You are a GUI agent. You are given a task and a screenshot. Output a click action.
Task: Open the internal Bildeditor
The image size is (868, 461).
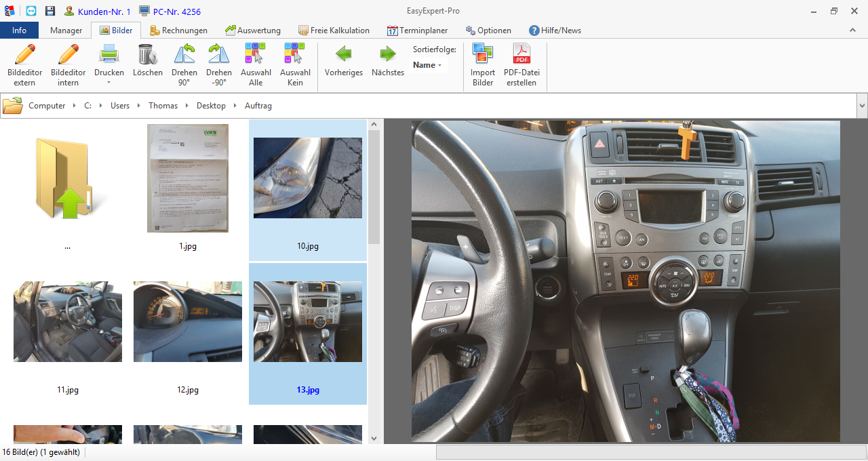(68, 65)
